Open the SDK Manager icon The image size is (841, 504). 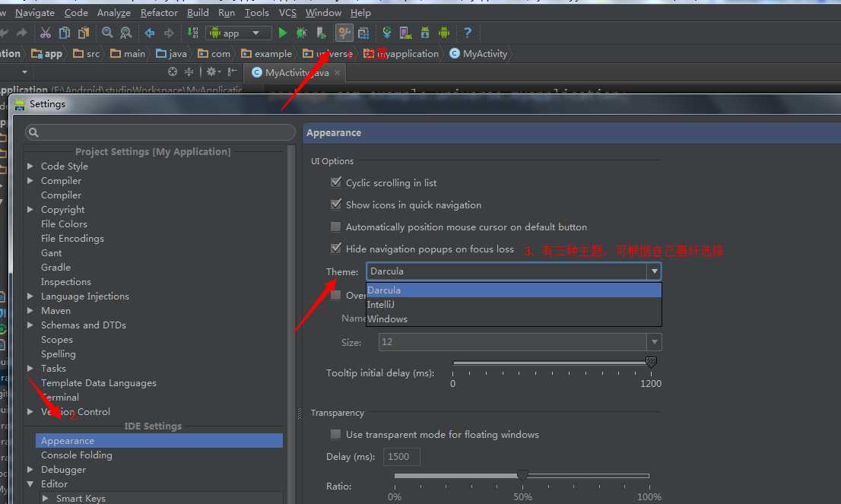tap(425, 33)
